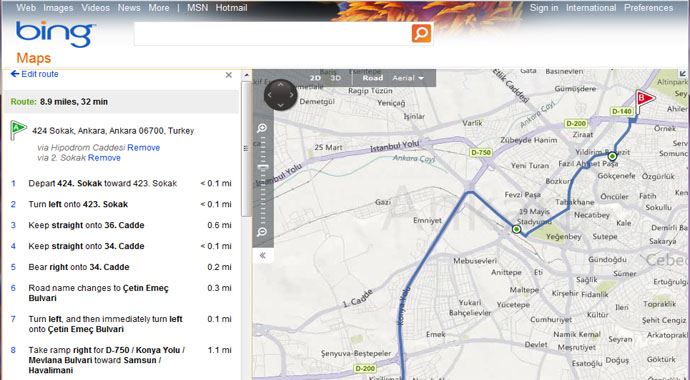
Task: Open the Aerial view dropdown
Action: [x=408, y=78]
